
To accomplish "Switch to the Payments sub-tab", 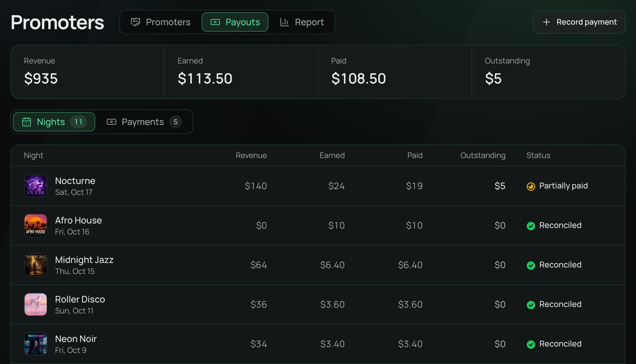I will pyautogui.click(x=144, y=122).
